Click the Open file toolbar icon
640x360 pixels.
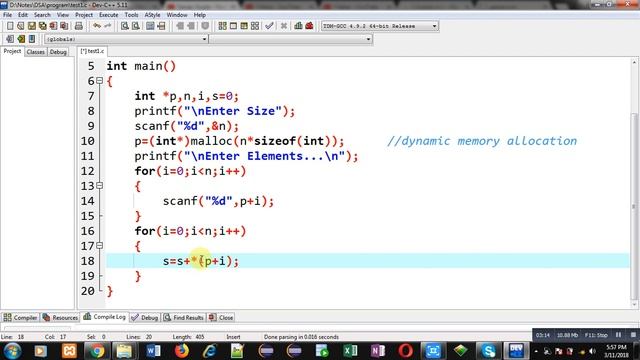click(x=20, y=26)
